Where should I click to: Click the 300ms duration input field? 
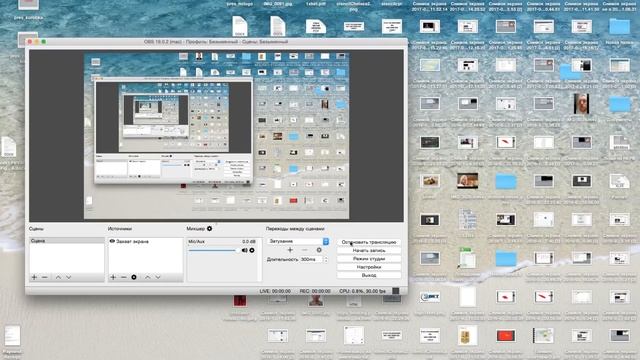[x=311, y=259]
